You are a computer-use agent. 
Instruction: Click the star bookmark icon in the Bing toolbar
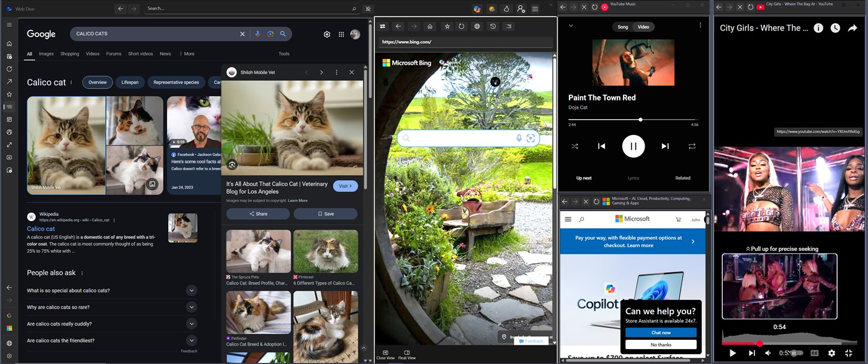point(447,27)
